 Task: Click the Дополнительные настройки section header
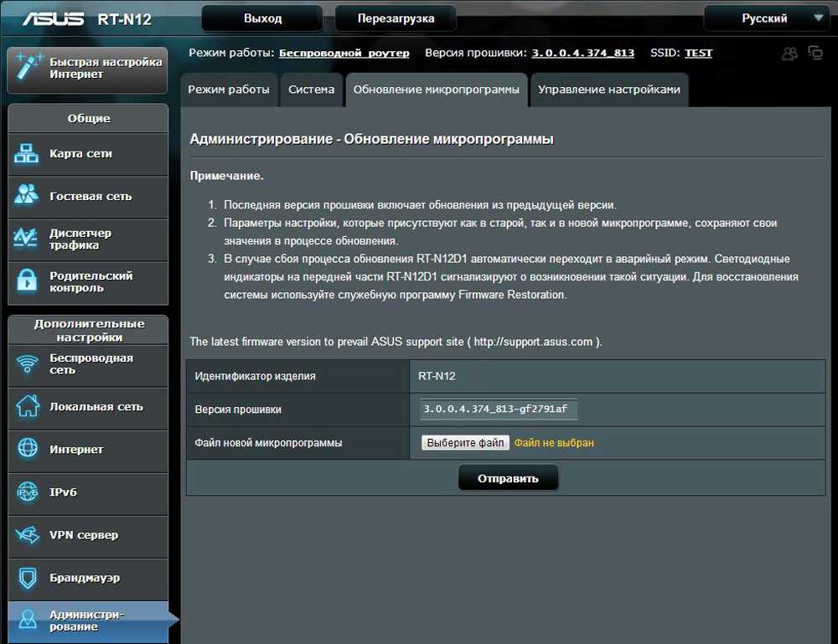click(88, 331)
